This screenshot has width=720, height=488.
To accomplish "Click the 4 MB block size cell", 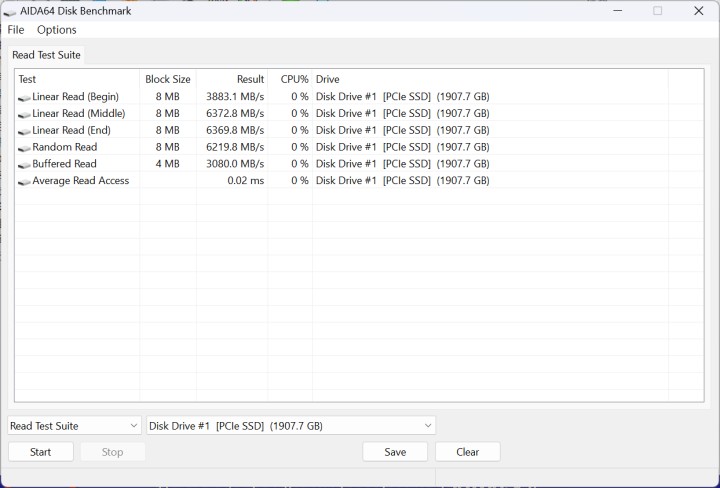I will pyautogui.click(x=168, y=164).
